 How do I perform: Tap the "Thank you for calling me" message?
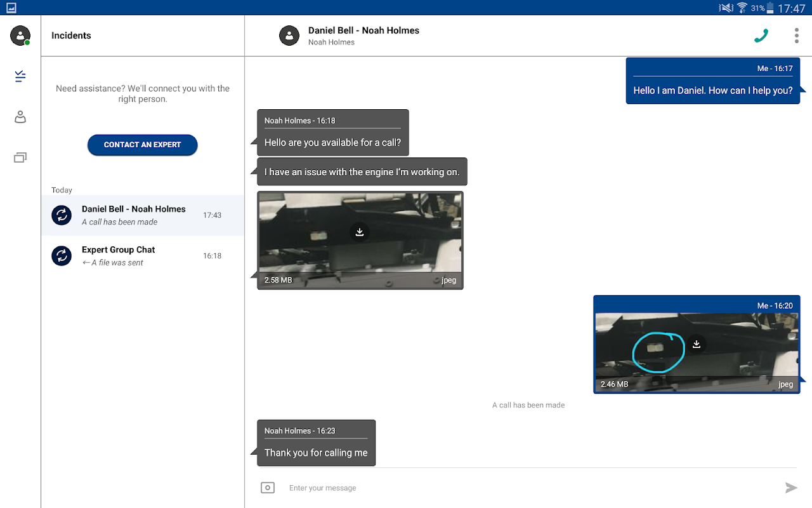click(x=316, y=453)
